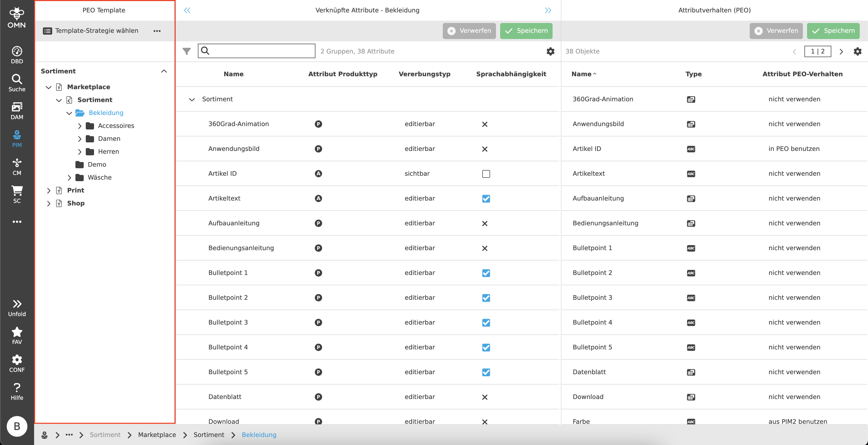Click the filter funnel icon

[187, 51]
